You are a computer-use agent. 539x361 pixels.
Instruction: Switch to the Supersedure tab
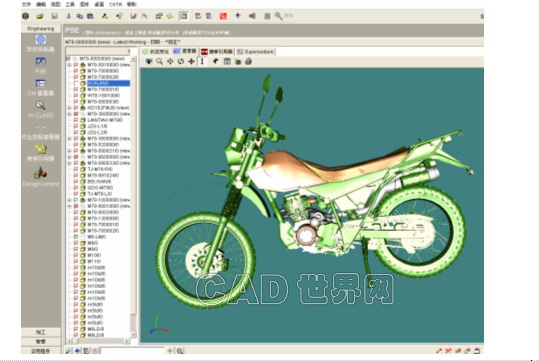click(256, 52)
